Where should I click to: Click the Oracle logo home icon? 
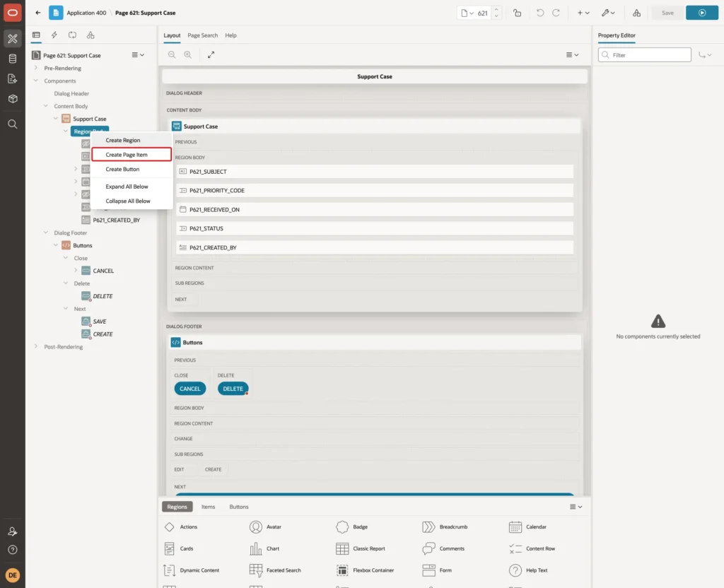tap(13, 13)
